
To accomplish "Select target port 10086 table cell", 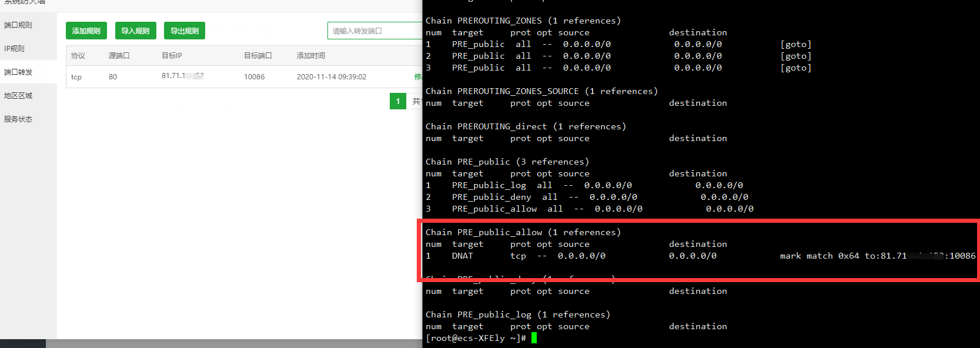I will (x=255, y=77).
